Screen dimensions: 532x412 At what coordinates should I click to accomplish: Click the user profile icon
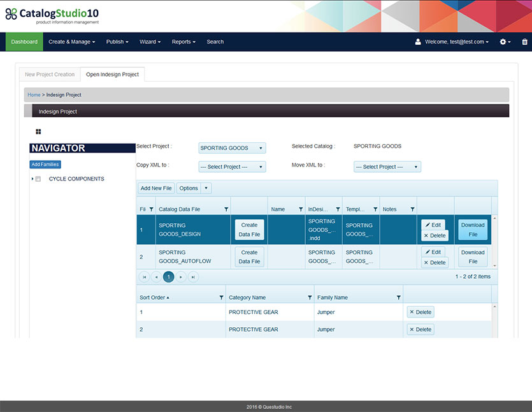(418, 42)
